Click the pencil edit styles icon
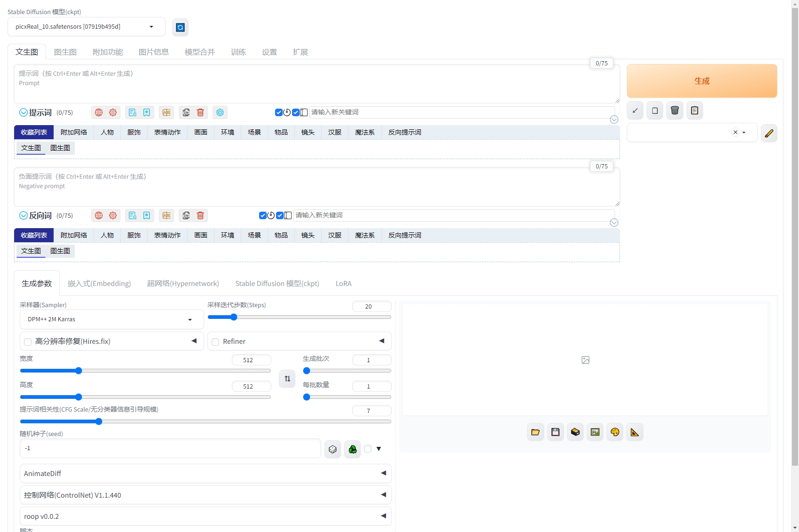799x532 pixels. pos(769,133)
